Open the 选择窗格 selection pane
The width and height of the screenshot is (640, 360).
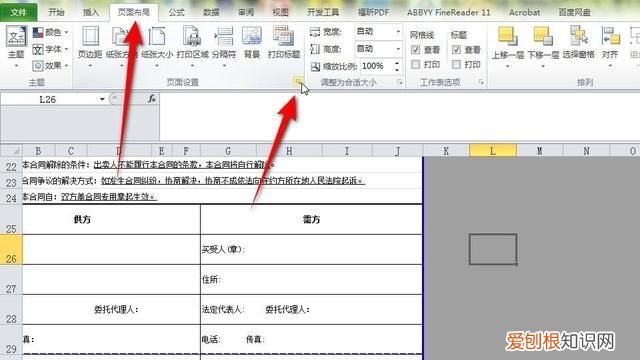coord(578,43)
